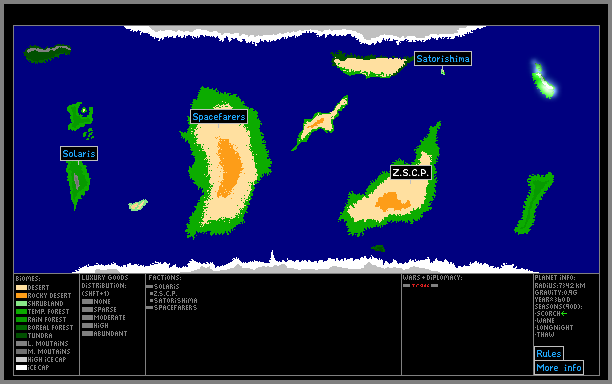Select Spacefarers in the Factions list

tap(175, 308)
